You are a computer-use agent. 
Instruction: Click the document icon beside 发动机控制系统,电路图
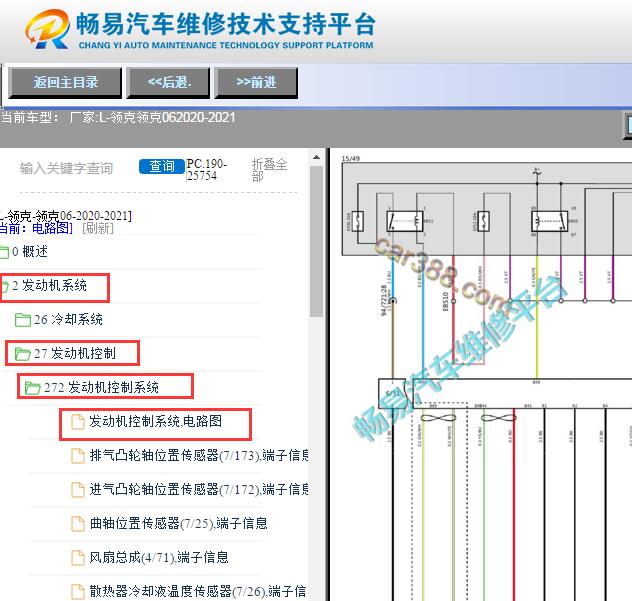pos(78,422)
